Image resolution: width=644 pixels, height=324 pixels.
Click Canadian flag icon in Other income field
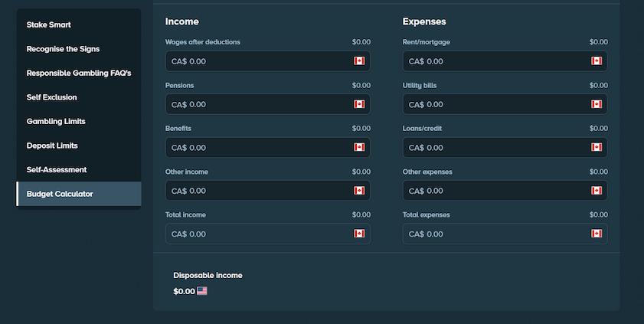pos(358,191)
